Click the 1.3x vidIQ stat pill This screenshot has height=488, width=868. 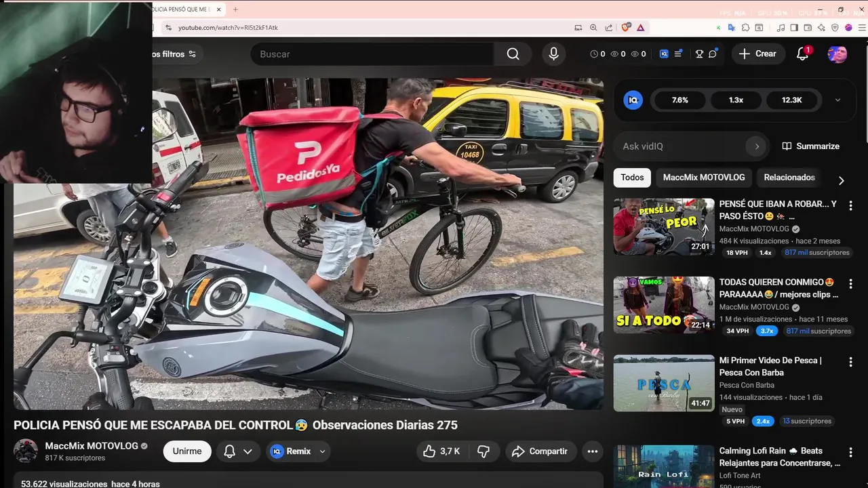click(x=736, y=100)
